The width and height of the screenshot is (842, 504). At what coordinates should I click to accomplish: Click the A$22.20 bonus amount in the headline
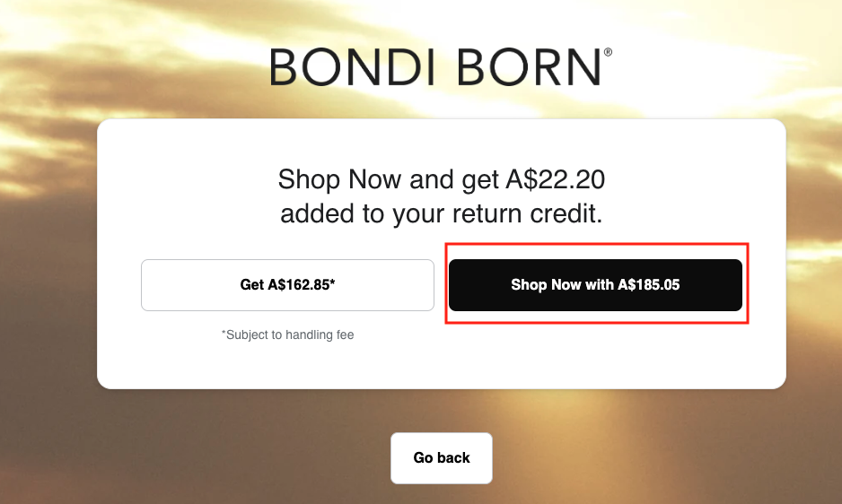[555, 179]
